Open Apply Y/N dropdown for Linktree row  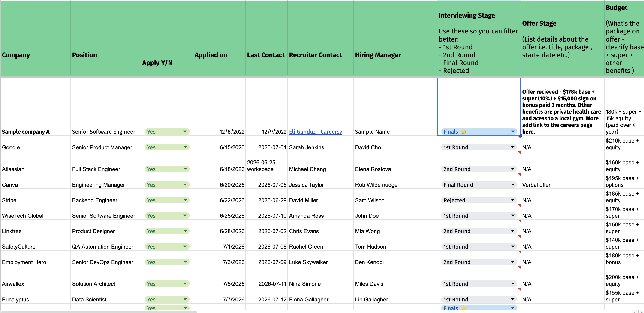(x=167, y=231)
